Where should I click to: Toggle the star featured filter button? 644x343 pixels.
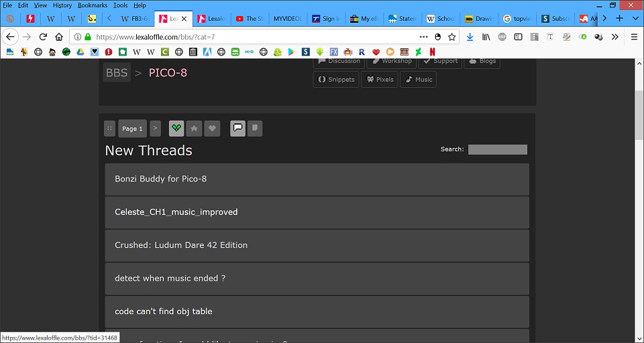tap(194, 129)
